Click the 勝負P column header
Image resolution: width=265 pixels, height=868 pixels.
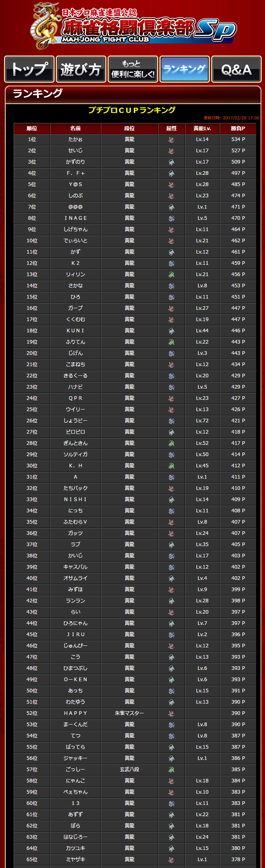238,129
